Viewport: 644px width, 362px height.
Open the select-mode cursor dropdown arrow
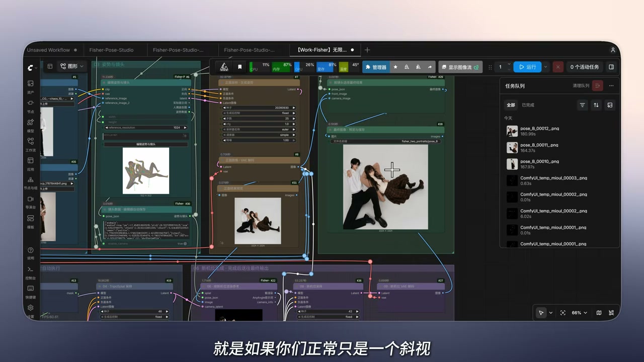tap(550, 313)
